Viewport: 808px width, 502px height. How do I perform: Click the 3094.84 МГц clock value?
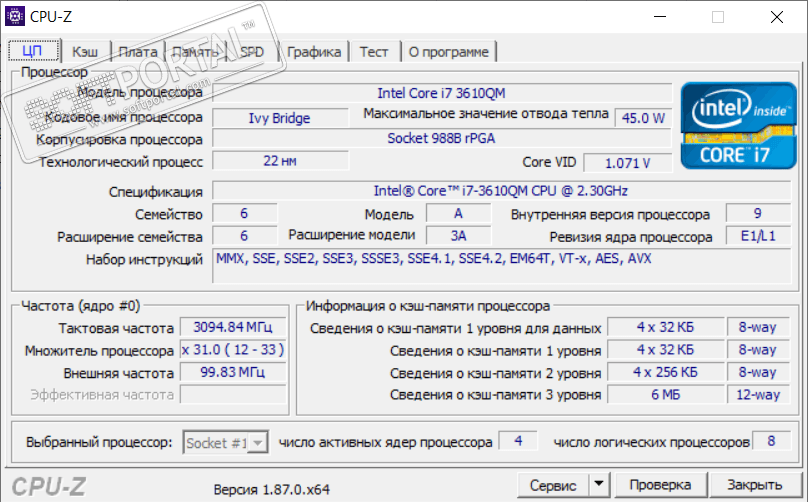click(233, 327)
